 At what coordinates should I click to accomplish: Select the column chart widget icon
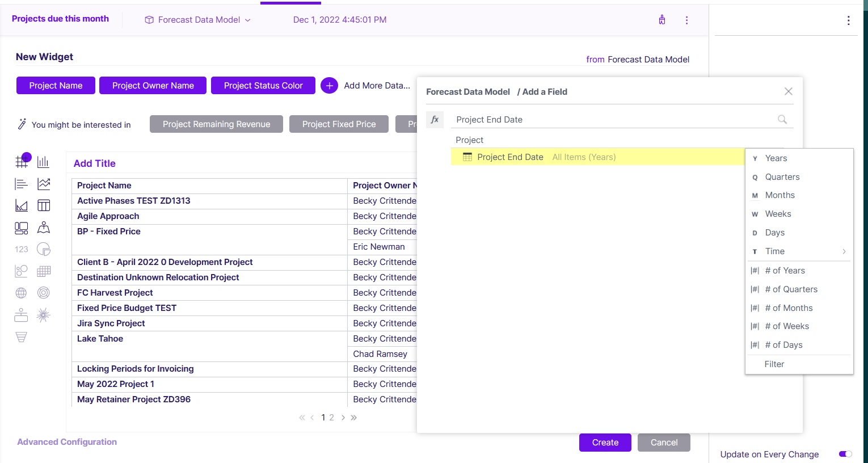point(43,162)
